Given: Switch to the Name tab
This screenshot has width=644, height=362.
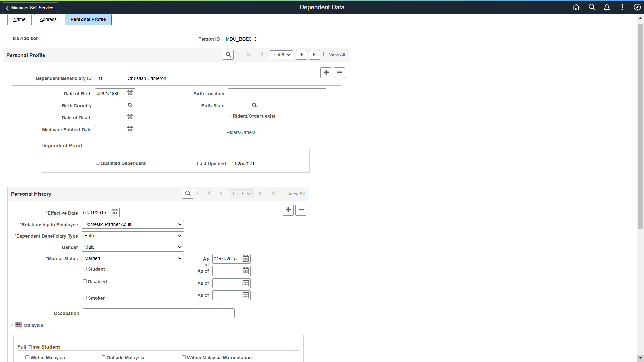Looking at the screenshot, I should [19, 19].
